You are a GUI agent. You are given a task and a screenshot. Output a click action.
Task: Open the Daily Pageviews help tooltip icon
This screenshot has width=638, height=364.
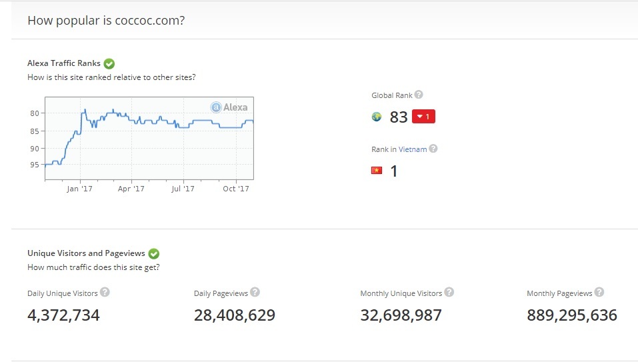[x=255, y=292]
